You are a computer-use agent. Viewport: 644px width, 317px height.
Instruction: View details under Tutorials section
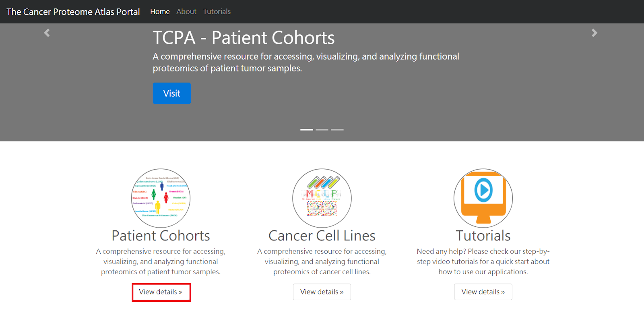tap(483, 292)
